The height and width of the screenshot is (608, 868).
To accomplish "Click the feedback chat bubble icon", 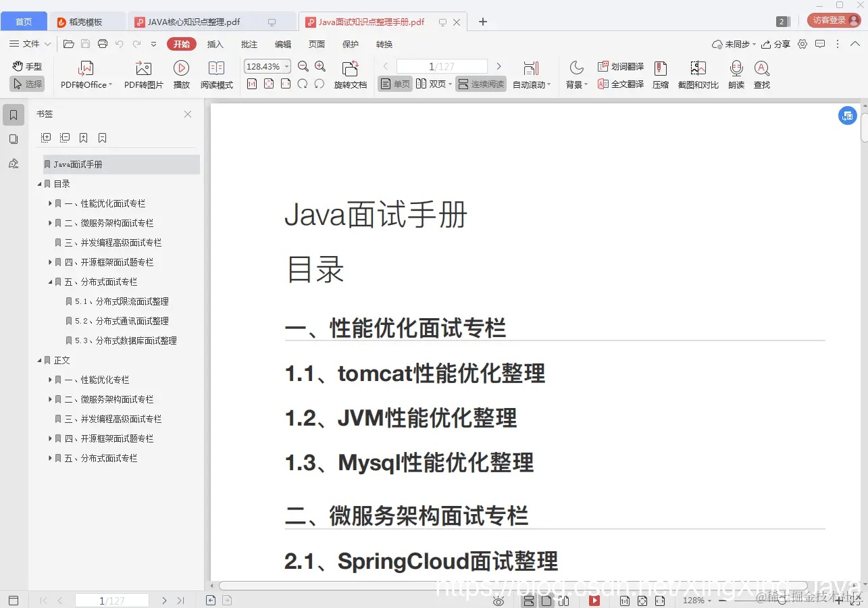I will coord(820,44).
